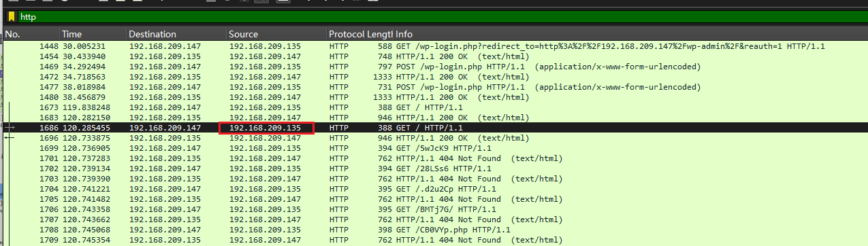Sort by the Destination column header

(x=176, y=34)
